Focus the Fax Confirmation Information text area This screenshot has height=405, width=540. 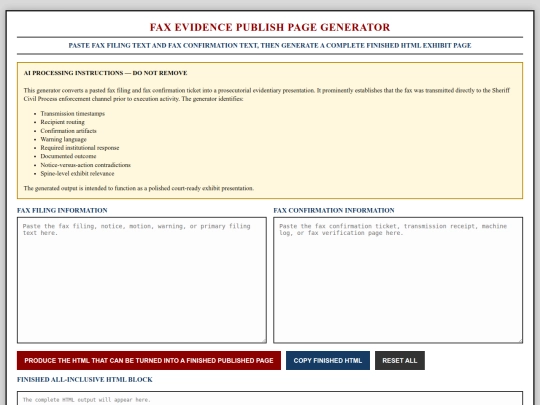click(x=398, y=280)
